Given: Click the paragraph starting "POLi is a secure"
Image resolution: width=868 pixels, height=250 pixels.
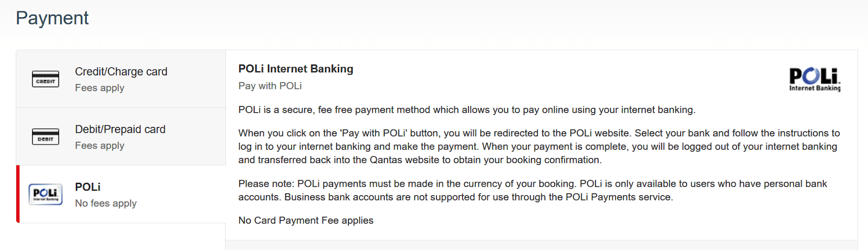Looking at the screenshot, I should [x=467, y=110].
